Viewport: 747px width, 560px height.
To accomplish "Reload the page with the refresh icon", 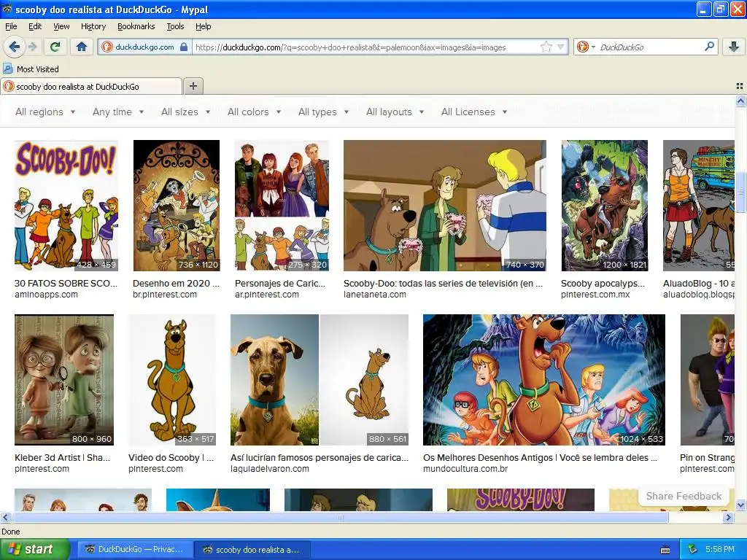I will pos(55,47).
